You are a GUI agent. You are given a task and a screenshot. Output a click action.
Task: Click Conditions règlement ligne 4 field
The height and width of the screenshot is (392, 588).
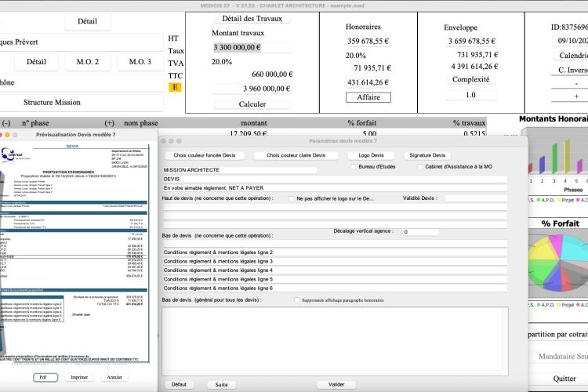[335, 270]
